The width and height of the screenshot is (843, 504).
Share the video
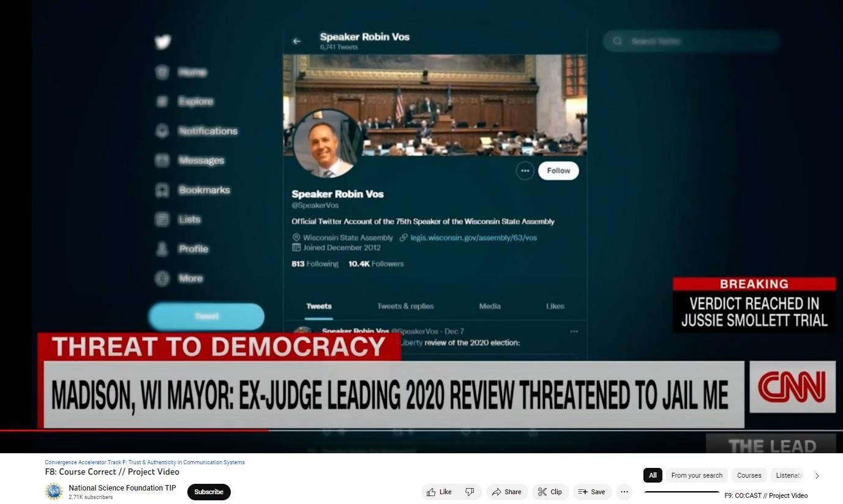pos(506,492)
